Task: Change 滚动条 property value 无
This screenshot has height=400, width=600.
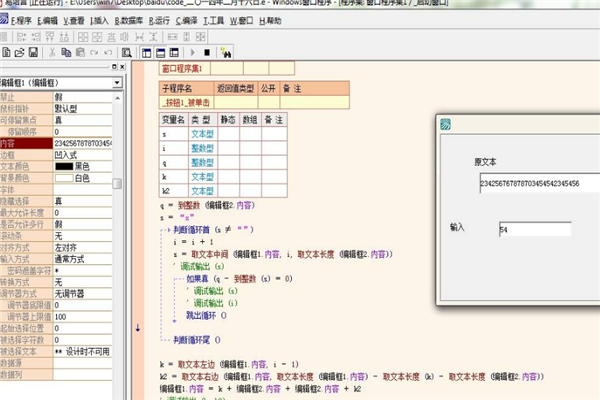Action: [83, 236]
